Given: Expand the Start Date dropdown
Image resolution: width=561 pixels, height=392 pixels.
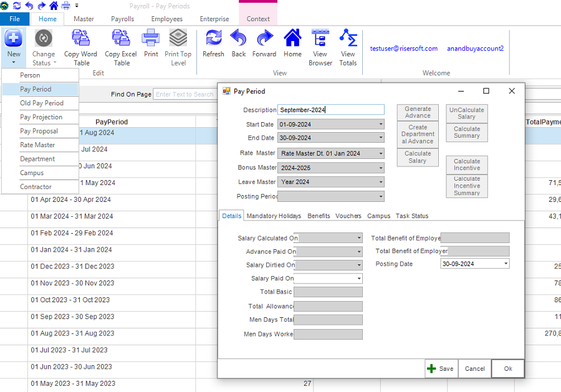Looking at the screenshot, I should click(x=381, y=125).
